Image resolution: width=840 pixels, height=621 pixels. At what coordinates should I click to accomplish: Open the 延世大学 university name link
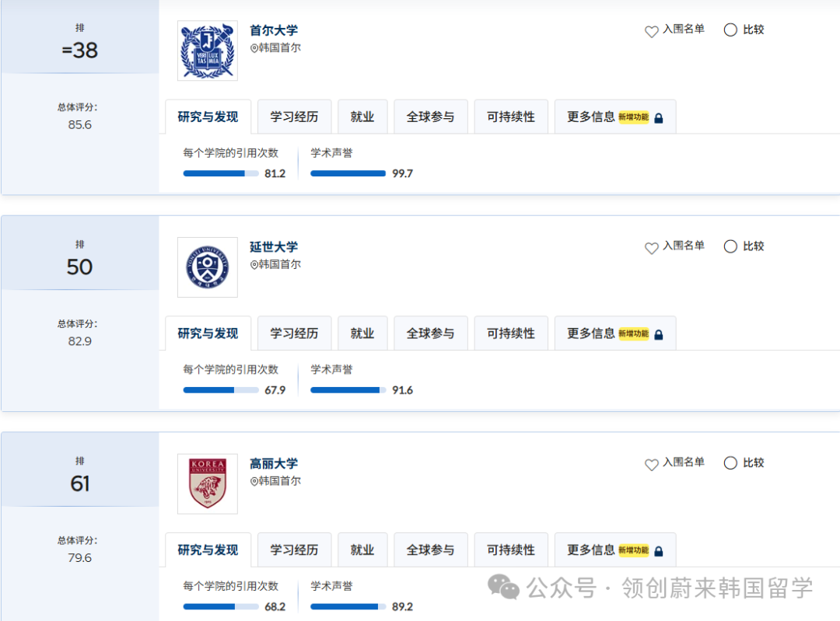274,247
